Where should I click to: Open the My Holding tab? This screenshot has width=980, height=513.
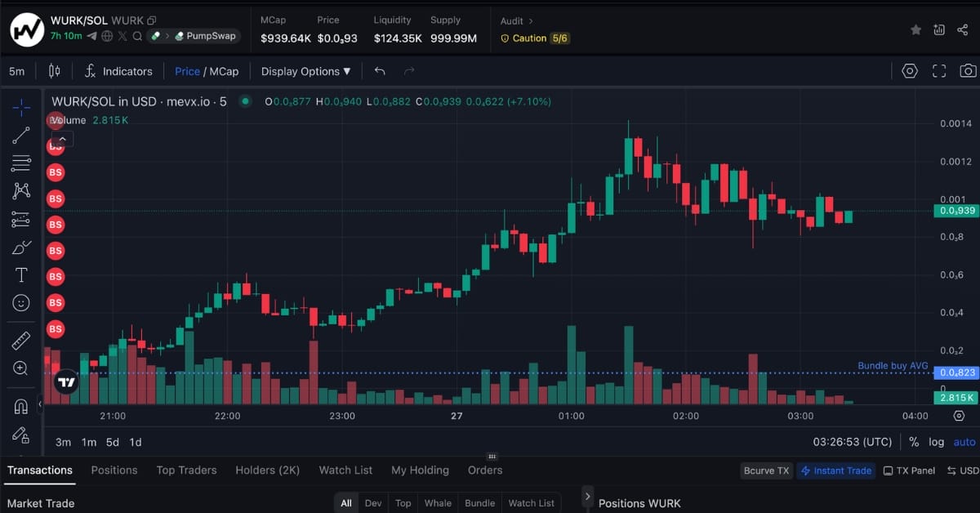420,470
